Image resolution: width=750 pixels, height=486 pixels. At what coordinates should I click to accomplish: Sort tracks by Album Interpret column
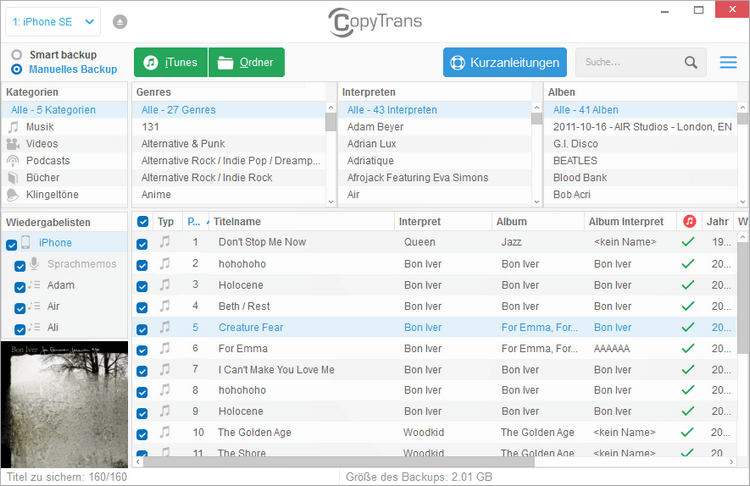pos(630,221)
